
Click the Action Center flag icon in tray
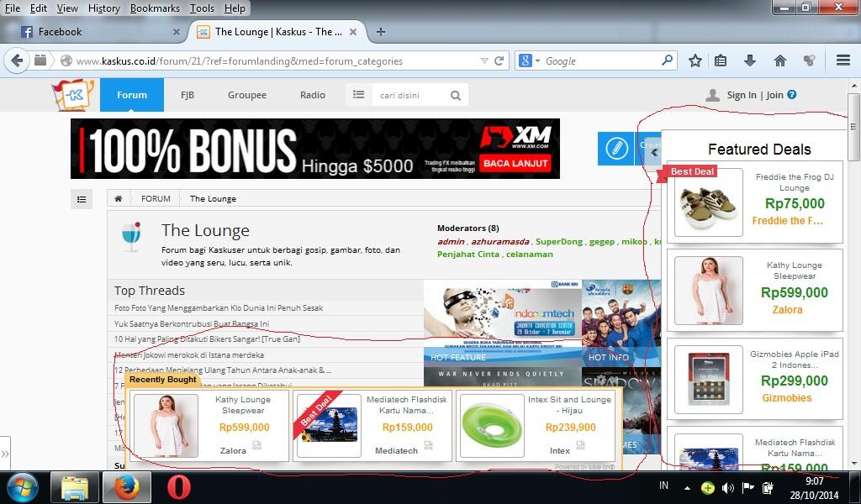coord(747,487)
